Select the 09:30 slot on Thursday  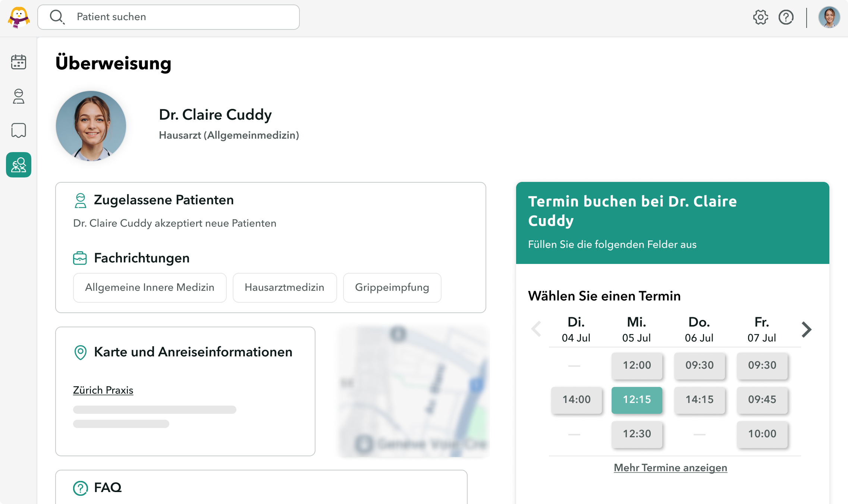tap(700, 366)
